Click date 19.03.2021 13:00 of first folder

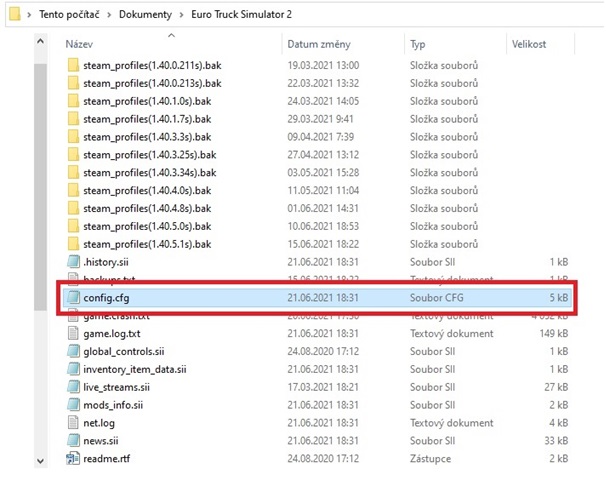point(323,65)
